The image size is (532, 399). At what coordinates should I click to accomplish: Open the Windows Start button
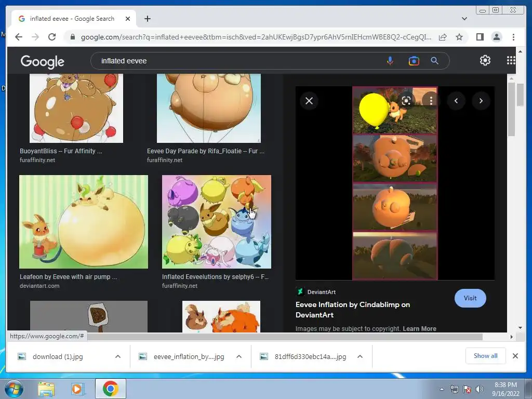click(14, 389)
